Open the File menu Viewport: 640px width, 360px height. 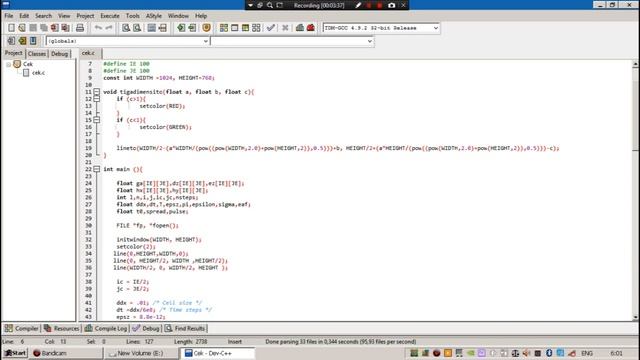[x=9, y=16]
